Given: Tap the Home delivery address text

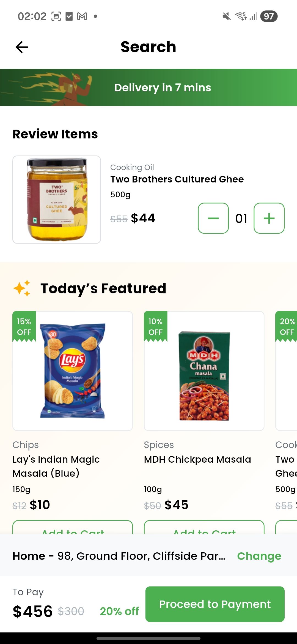Looking at the screenshot, I should [119, 556].
